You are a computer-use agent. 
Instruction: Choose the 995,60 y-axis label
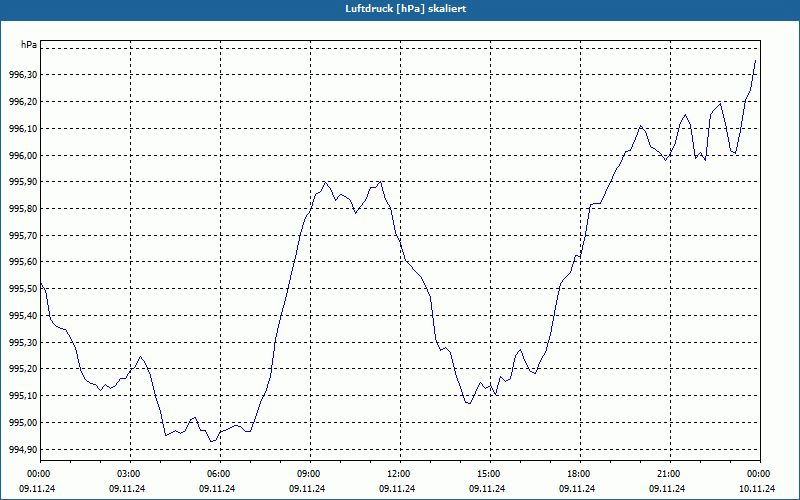(23, 262)
